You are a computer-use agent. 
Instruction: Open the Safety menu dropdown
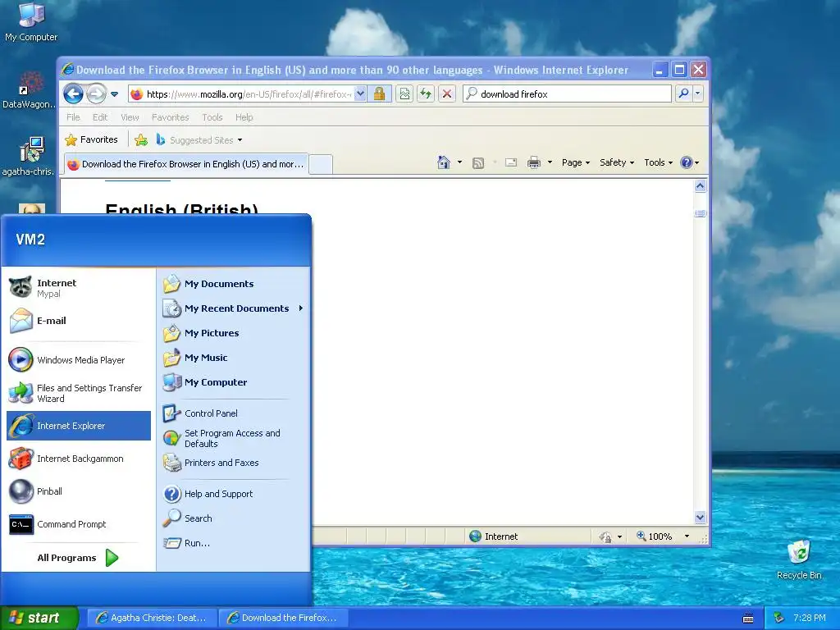[617, 162]
